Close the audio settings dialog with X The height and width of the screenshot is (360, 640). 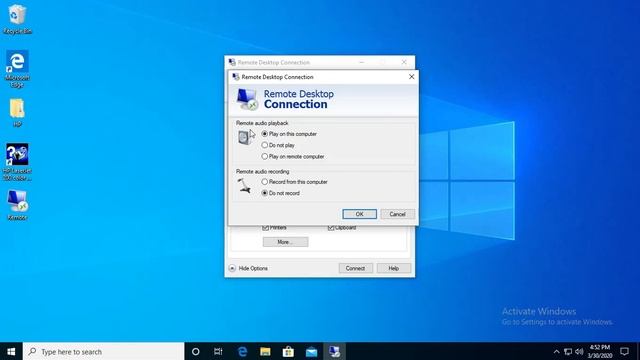click(411, 77)
